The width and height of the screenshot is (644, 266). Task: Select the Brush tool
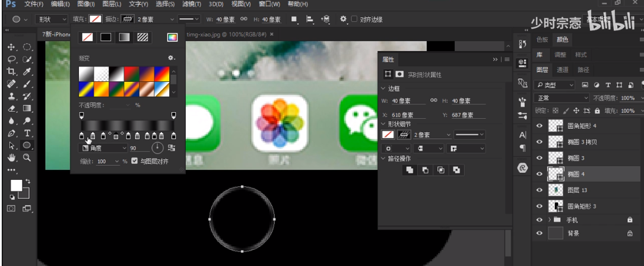[x=27, y=84]
